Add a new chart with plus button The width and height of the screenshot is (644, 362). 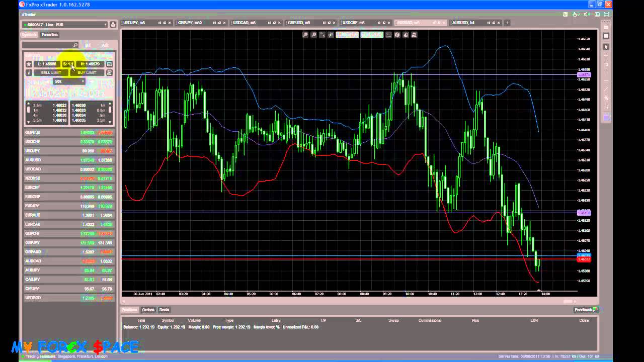click(507, 23)
